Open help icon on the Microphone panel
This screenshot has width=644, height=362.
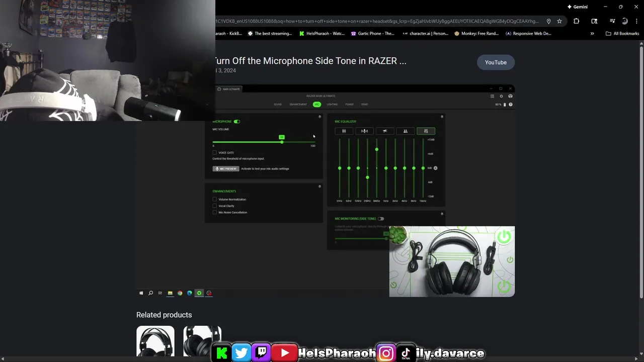[319, 117]
